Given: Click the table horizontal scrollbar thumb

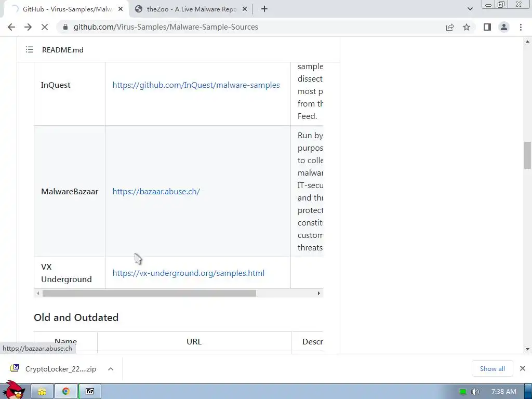Looking at the screenshot, I should coord(149,293).
